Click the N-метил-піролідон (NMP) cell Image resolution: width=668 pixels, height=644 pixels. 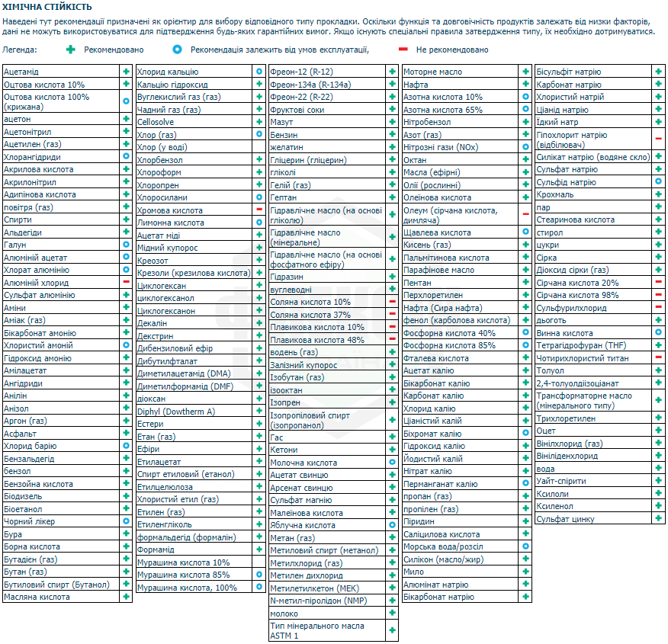pyautogui.click(x=327, y=601)
